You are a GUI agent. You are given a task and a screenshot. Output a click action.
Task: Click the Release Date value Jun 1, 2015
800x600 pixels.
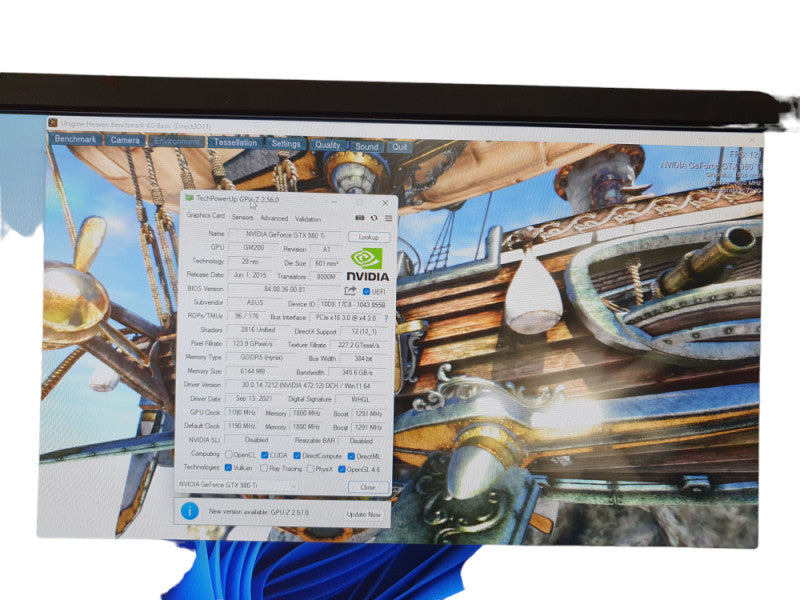250,275
